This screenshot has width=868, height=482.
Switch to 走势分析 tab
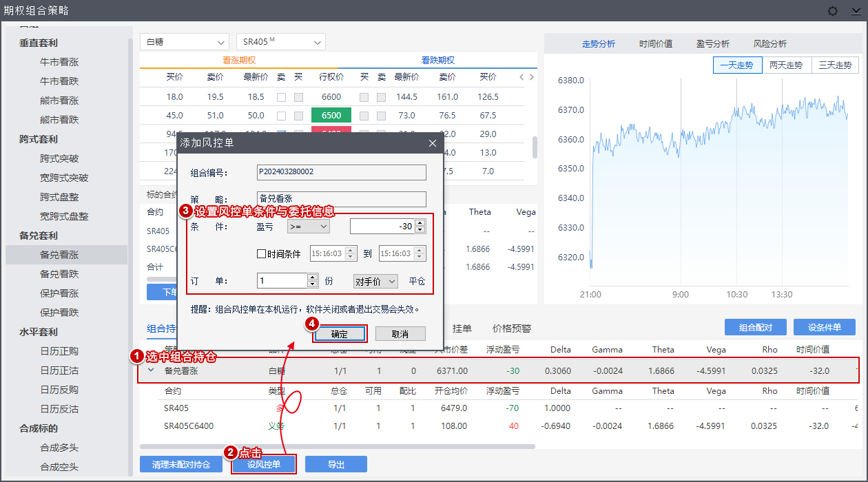point(599,43)
